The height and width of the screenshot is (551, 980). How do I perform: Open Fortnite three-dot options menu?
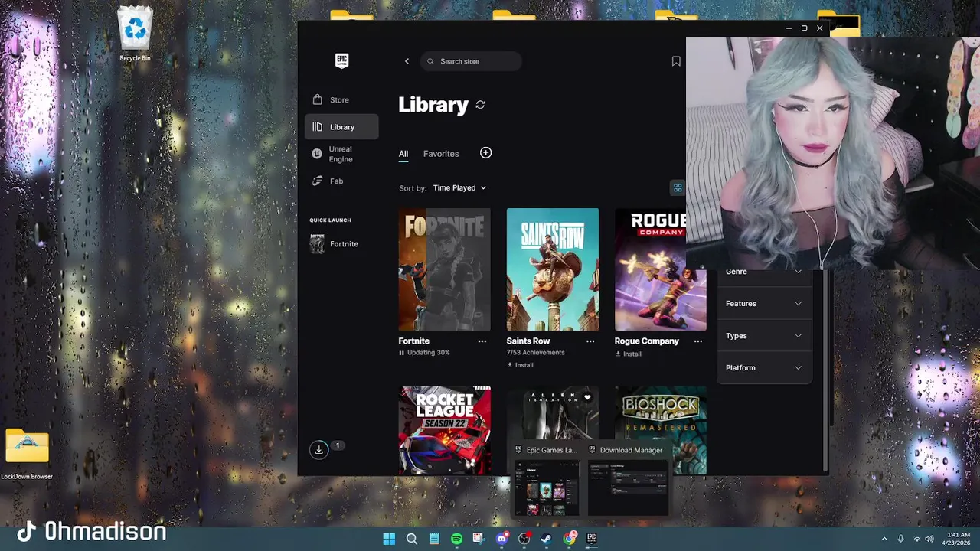tap(482, 341)
